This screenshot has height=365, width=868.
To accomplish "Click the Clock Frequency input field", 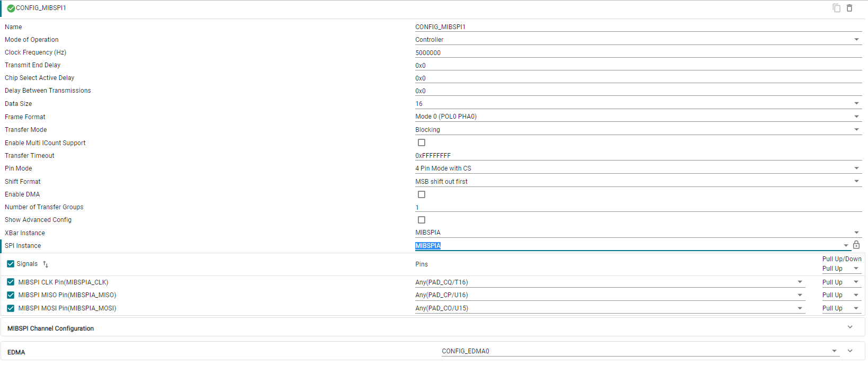I will (x=636, y=53).
